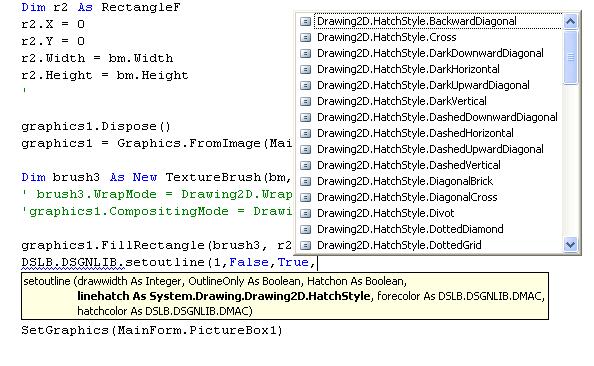The width and height of the screenshot is (594, 366).
Task: Click the enum icon beside HatchStyle.Cross
Action: click(305, 38)
